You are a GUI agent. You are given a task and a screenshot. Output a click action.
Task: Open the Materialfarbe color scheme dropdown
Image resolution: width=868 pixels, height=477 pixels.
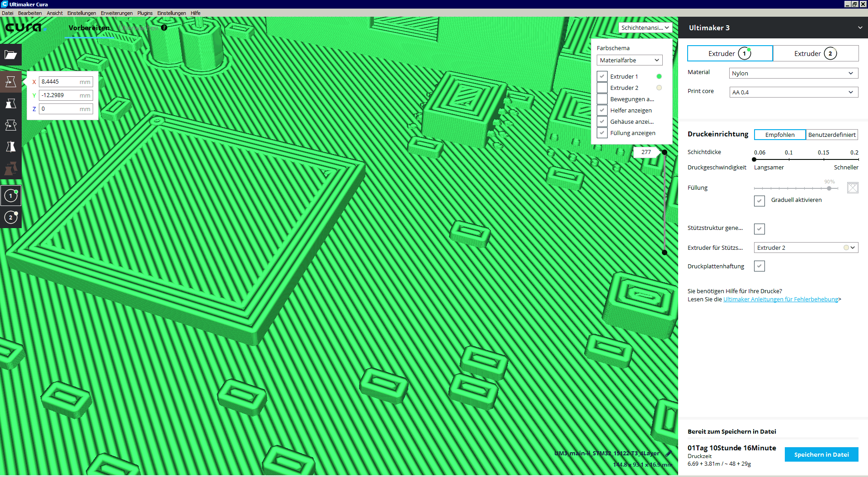point(629,60)
